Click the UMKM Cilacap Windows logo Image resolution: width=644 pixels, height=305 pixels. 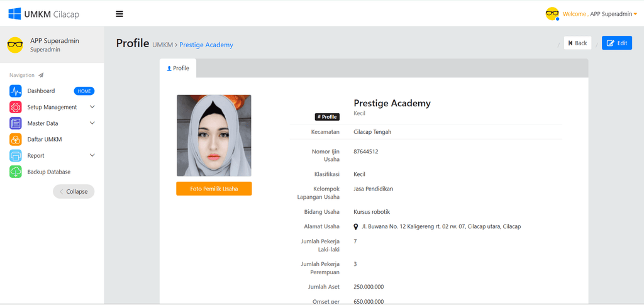(15, 14)
